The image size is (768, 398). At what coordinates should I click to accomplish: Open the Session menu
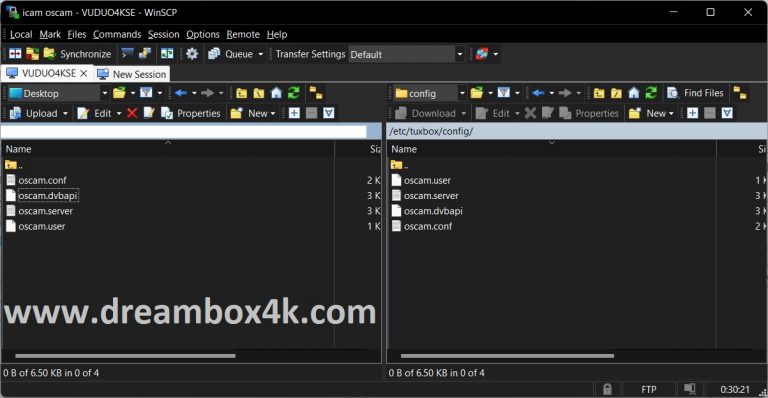pos(164,34)
